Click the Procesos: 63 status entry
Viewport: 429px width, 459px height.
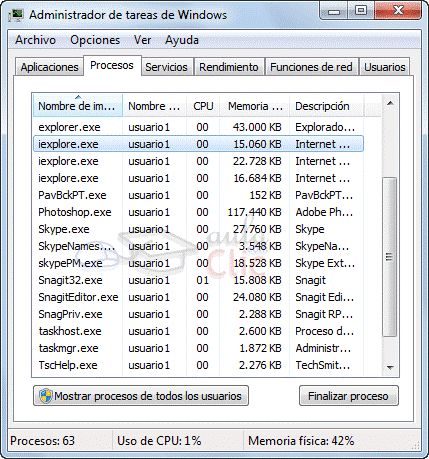coord(43,441)
